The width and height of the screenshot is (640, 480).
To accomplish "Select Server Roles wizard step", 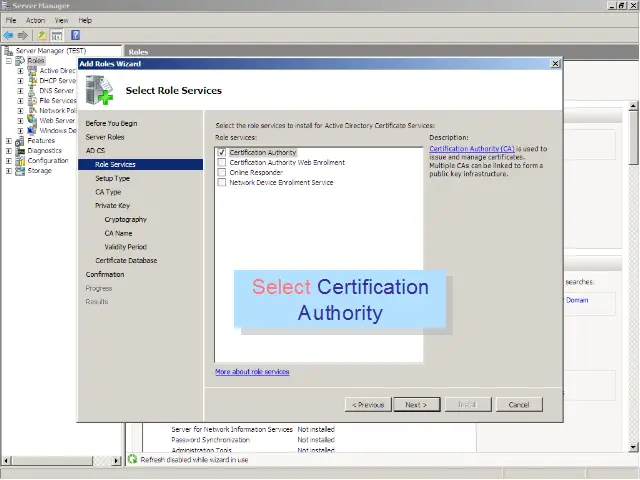I will click(105, 137).
